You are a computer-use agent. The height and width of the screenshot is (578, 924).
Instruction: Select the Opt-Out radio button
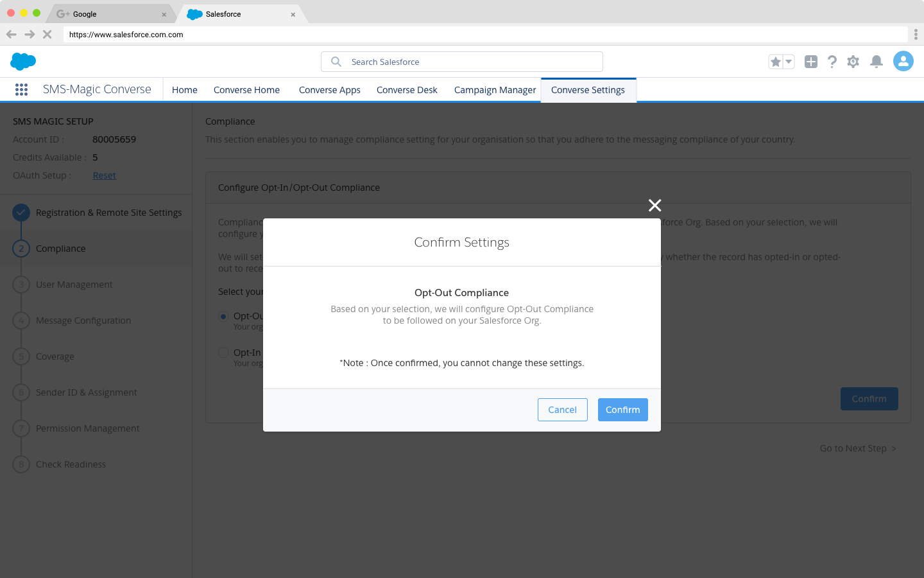223,316
